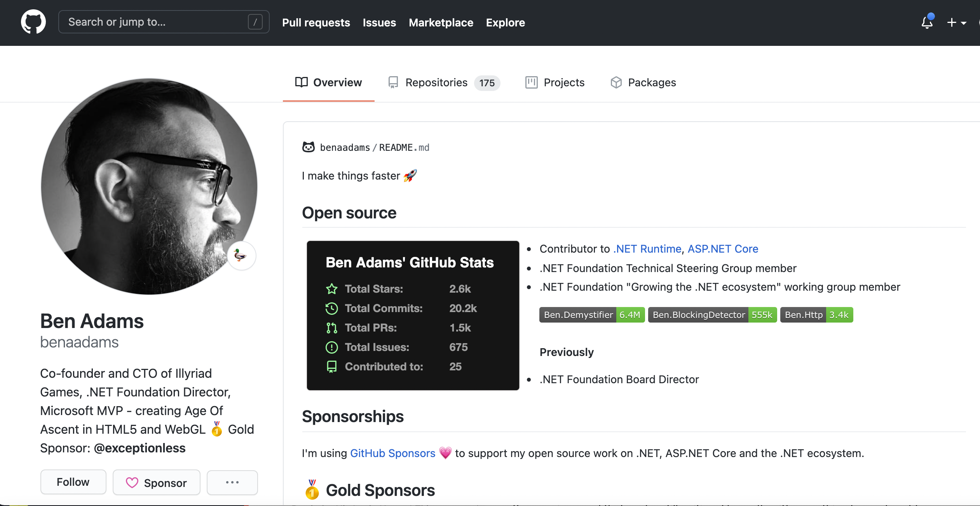Open Marketplace in the top navigation
This screenshot has height=506, width=980.
[441, 23]
